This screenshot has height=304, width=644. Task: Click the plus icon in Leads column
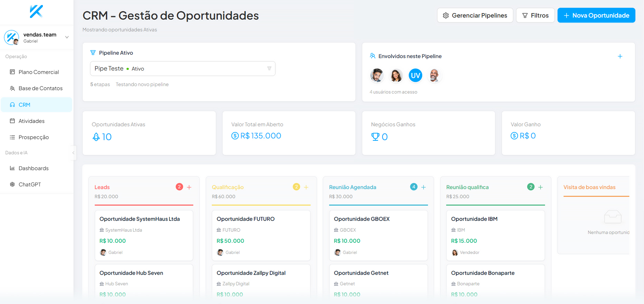[189, 187]
